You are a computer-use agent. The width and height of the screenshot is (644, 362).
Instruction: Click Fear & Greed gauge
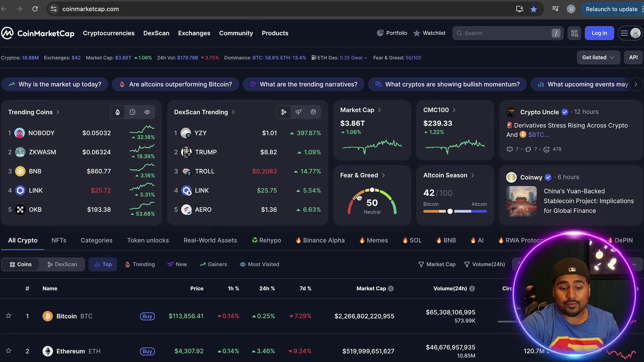pyautogui.click(x=372, y=201)
